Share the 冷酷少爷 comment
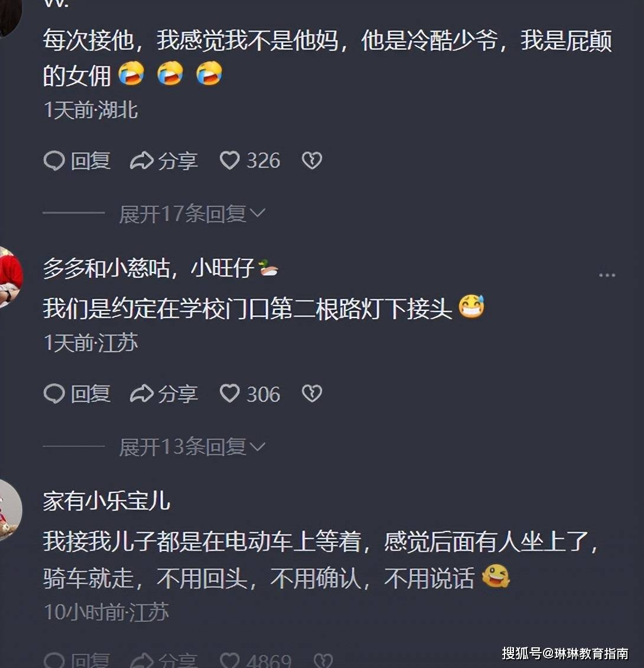This screenshot has height=668, width=644. coord(164,161)
